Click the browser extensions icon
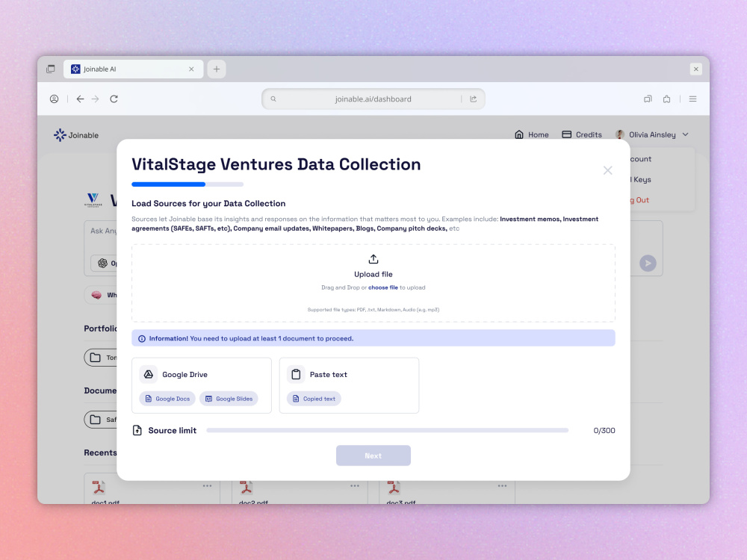This screenshot has height=560, width=747. click(666, 99)
